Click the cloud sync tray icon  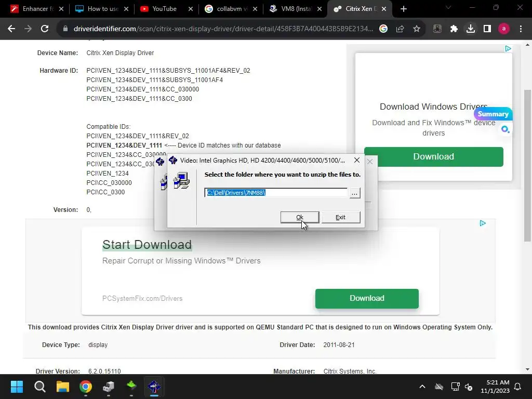(x=439, y=387)
